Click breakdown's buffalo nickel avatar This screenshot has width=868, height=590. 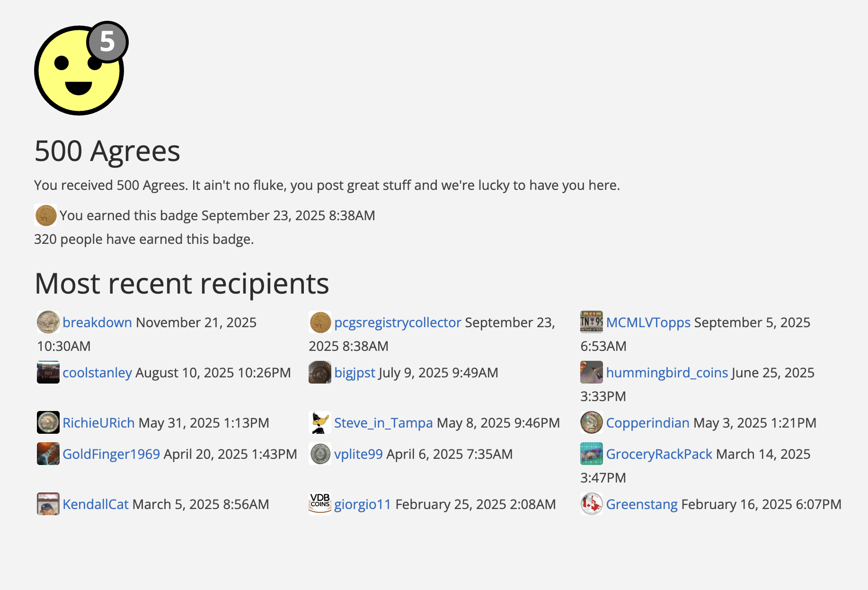(48, 322)
